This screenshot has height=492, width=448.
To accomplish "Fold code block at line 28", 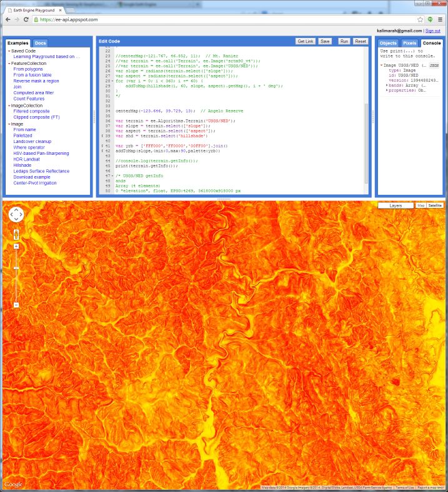I will point(112,81).
